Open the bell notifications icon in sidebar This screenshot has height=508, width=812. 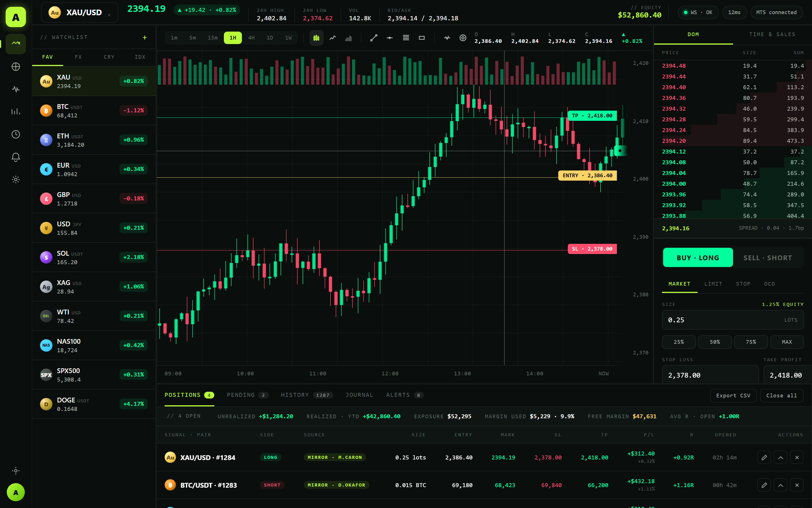tap(16, 157)
